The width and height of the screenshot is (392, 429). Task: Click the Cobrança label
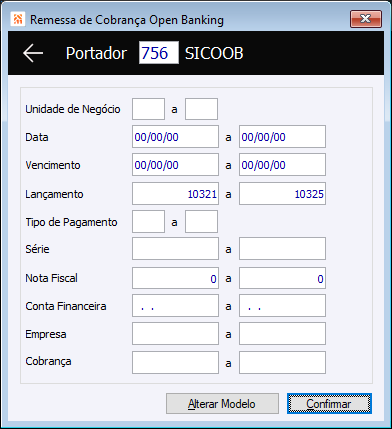[x=48, y=362]
